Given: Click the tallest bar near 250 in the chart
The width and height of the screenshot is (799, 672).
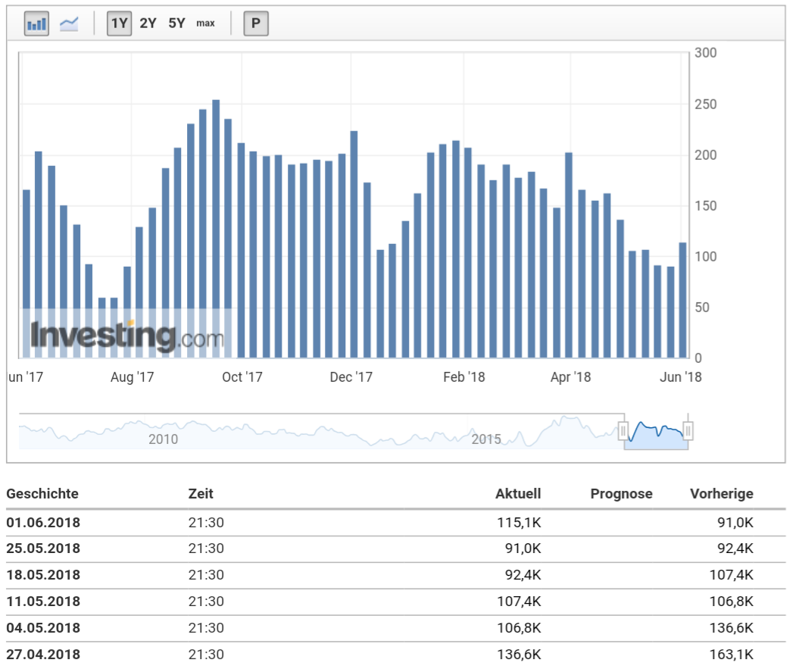Looking at the screenshot, I should pos(216,229).
